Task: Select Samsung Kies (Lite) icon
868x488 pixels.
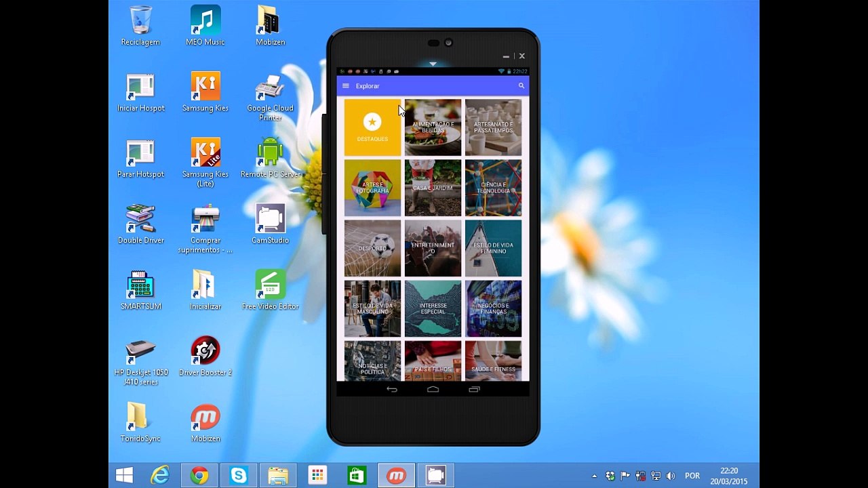Action: 205,163
